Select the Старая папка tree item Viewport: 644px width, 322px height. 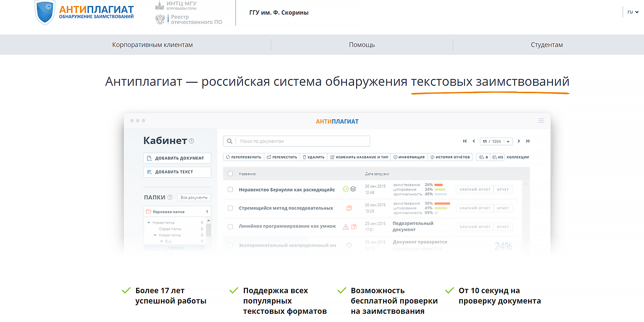(x=170, y=229)
